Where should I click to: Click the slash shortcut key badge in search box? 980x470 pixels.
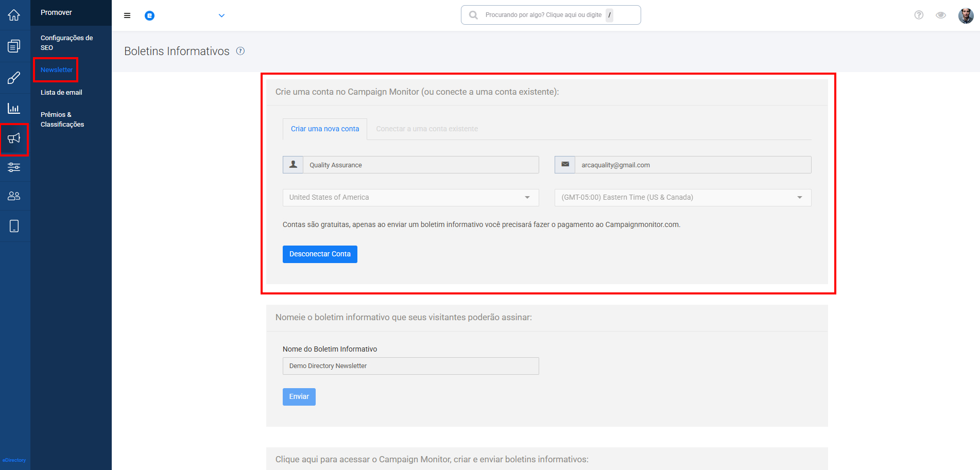(609, 15)
